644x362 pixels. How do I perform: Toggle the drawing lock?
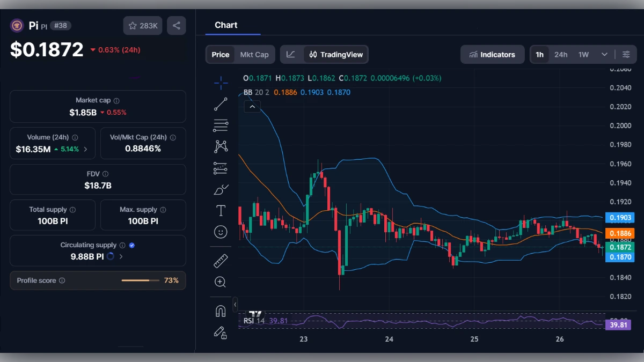coord(221,333)
